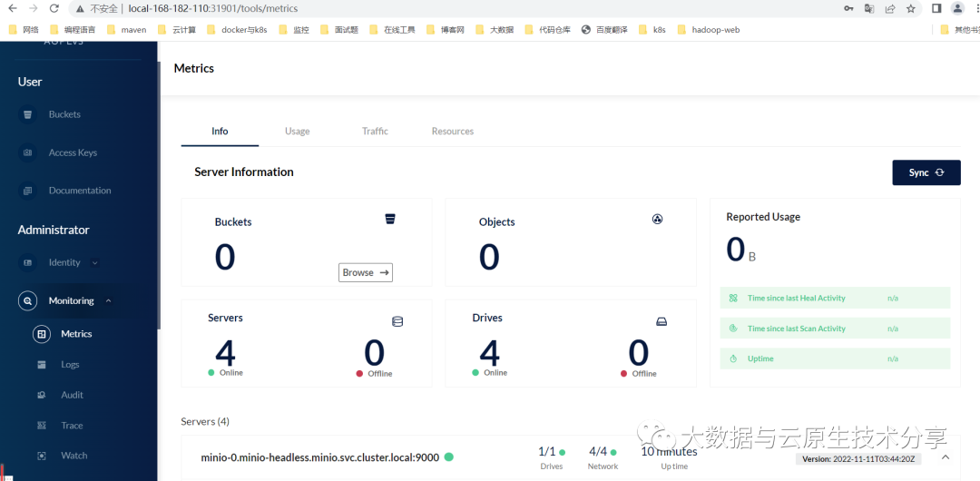
Task: Reload the page with the refresh icon
Action: [x=54, y=9]
